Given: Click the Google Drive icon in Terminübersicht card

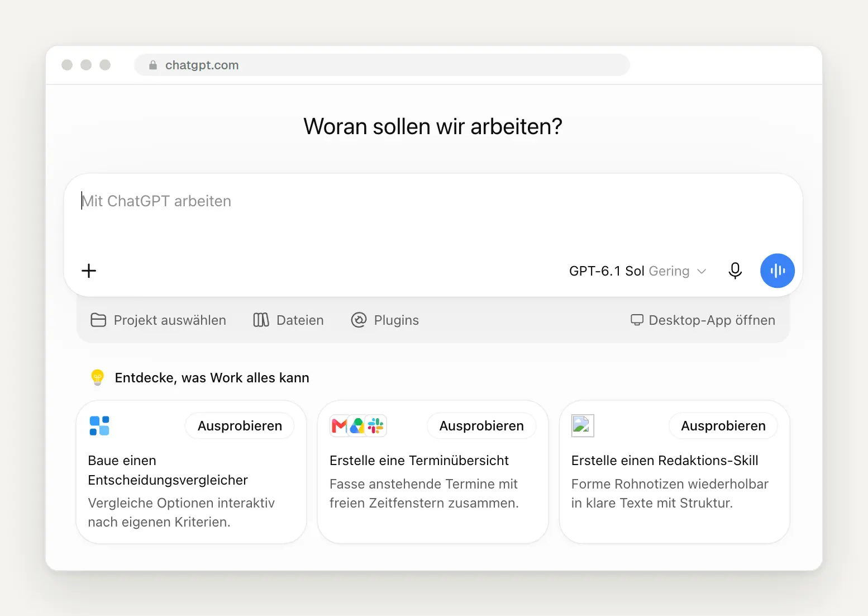Looking at the screenshot, I should [357, 426].
